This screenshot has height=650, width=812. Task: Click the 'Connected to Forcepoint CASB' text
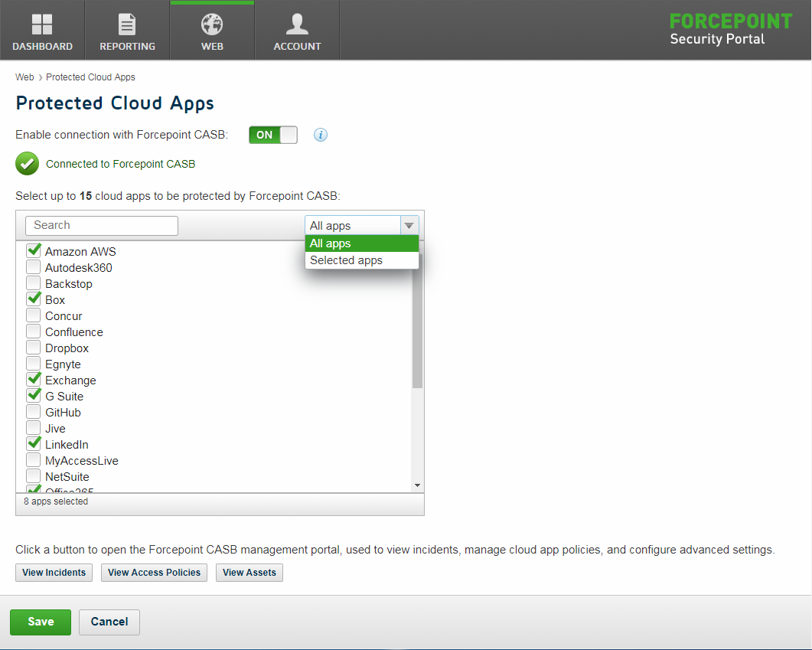(x=121, y=164)
